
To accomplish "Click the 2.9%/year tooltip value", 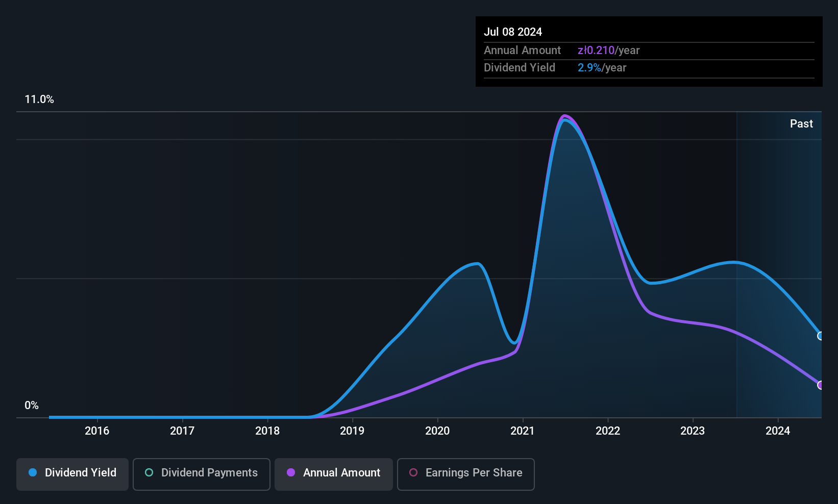I will (x=602, y=68).
